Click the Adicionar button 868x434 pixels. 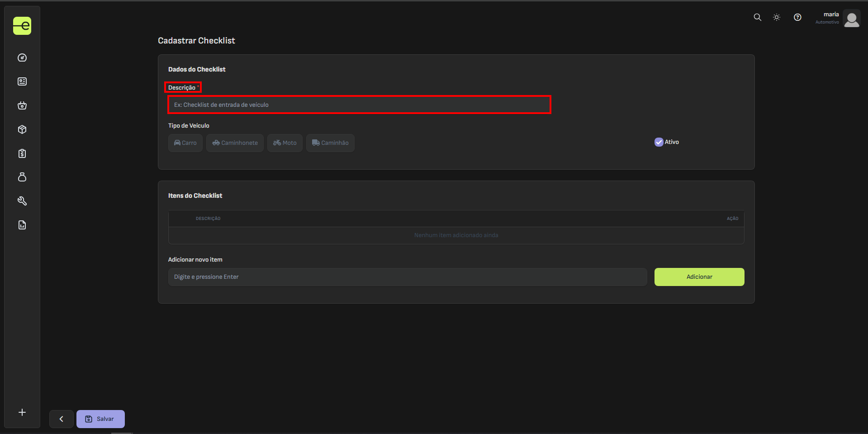coord(699,277)
